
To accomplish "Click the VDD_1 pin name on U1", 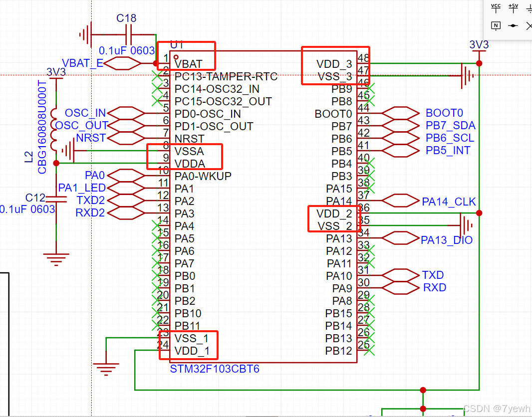I will pyautogui.click(x=192, y=351).
